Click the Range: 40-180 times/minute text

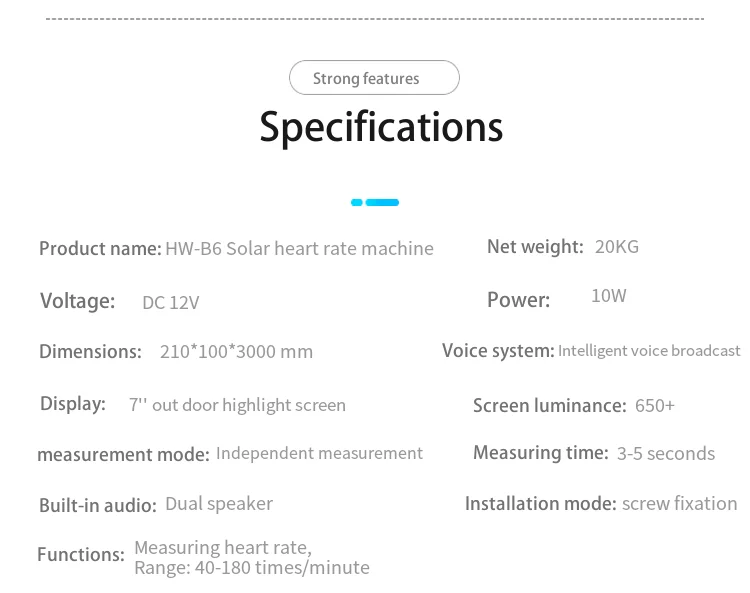[x=252, y=568]
